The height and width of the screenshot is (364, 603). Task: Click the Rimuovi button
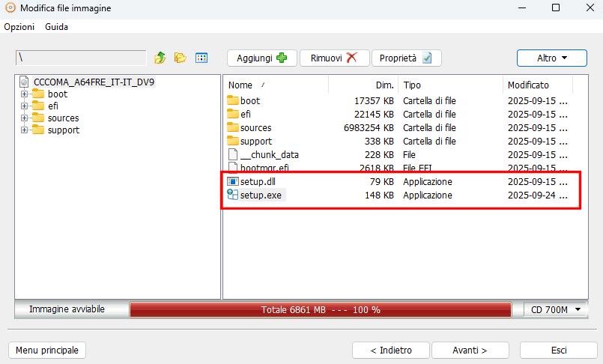[x=335, y=58]
